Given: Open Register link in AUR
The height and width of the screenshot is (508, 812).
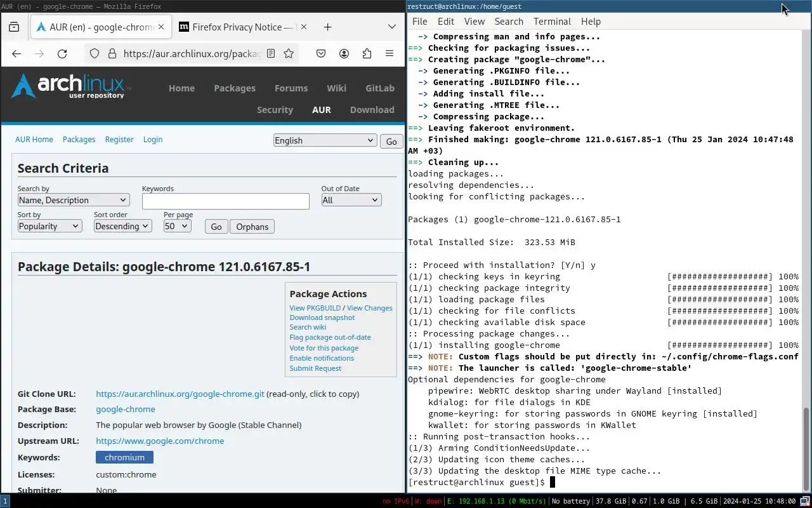Looking at the screenshot, I should 119,139.
